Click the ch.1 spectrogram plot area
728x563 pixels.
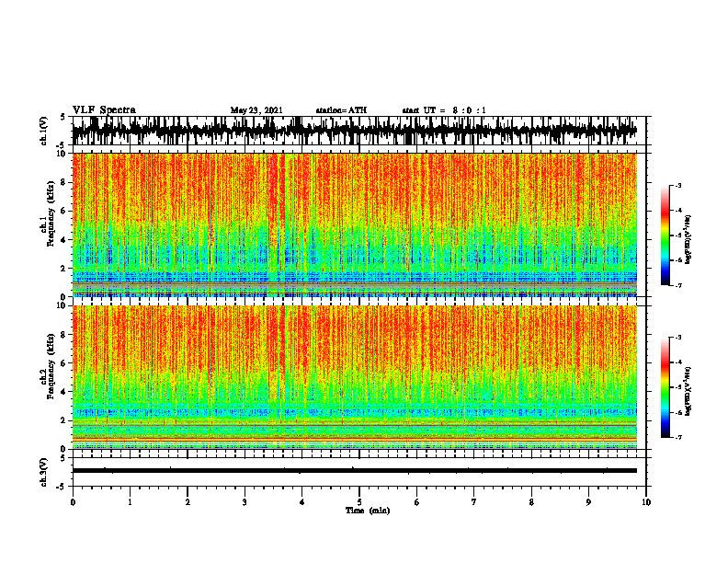[x=354, y=224]
